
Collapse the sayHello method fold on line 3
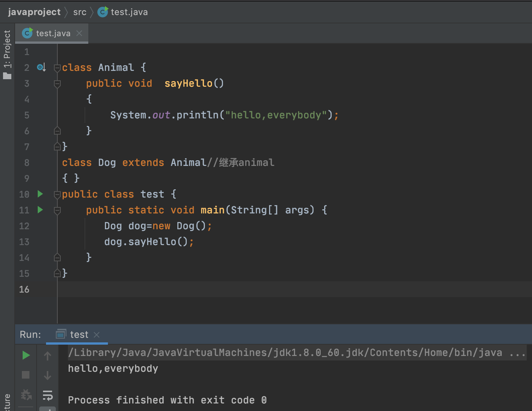(x=57, y=84)
